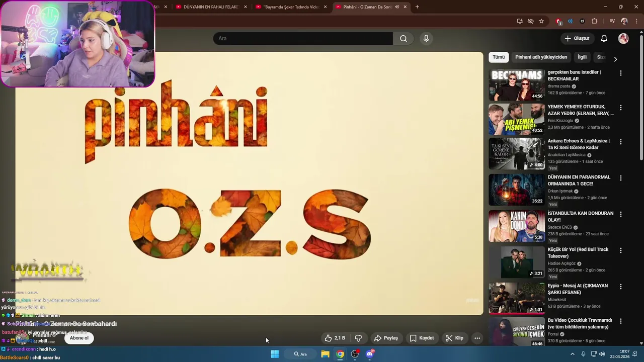The height and width of the screenshot is (362, 644).
Task: Open OBS Studio taskbar icon
Action: point(355,354)
